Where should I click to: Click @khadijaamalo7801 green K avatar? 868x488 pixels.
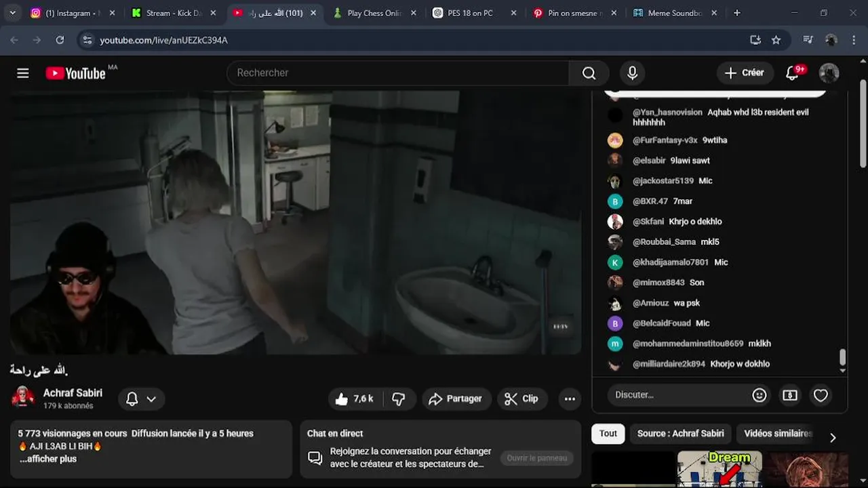[615, 262]
